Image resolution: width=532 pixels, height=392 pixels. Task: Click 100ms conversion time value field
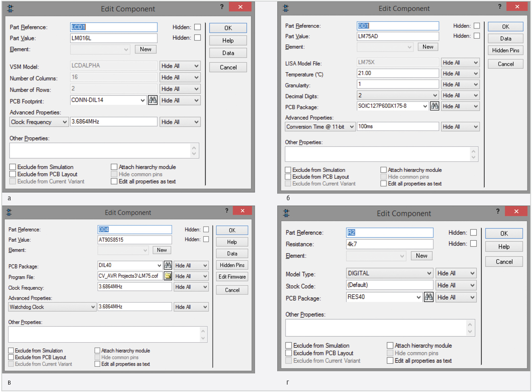point(398,127)
